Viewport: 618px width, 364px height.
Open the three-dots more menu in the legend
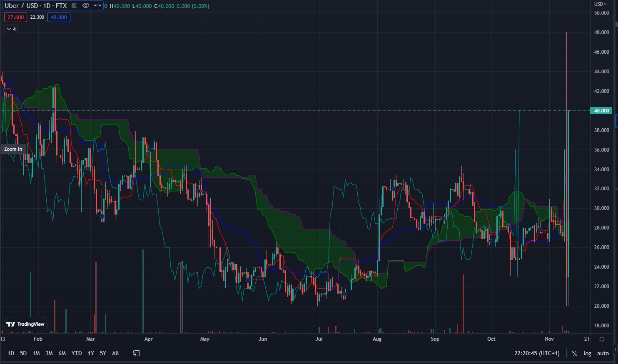pyautogui.click(x=97, y=6)
